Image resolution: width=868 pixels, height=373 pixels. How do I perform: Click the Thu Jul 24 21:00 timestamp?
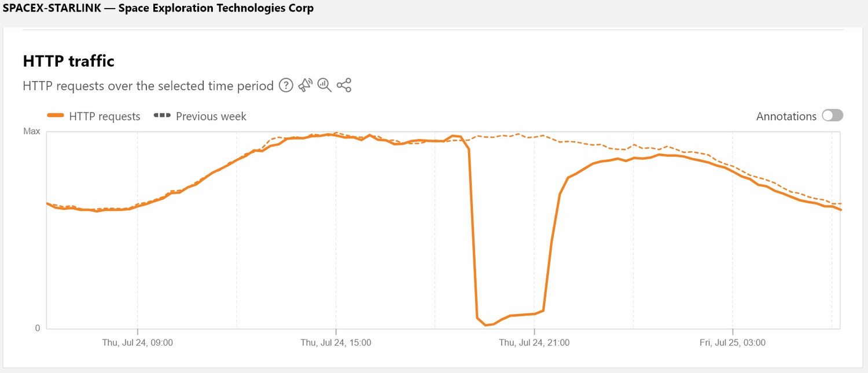[x=535, y=342]
